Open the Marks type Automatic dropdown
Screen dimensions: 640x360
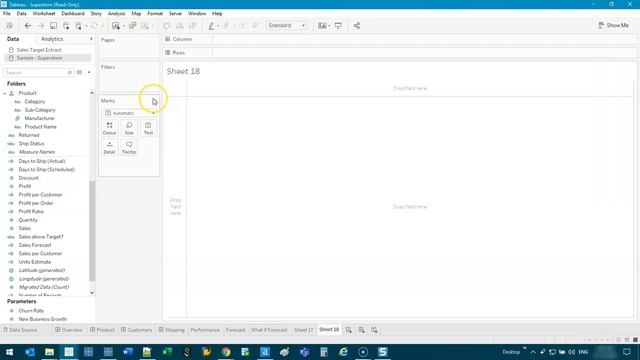pyautogui.click(x=129, y=113)
